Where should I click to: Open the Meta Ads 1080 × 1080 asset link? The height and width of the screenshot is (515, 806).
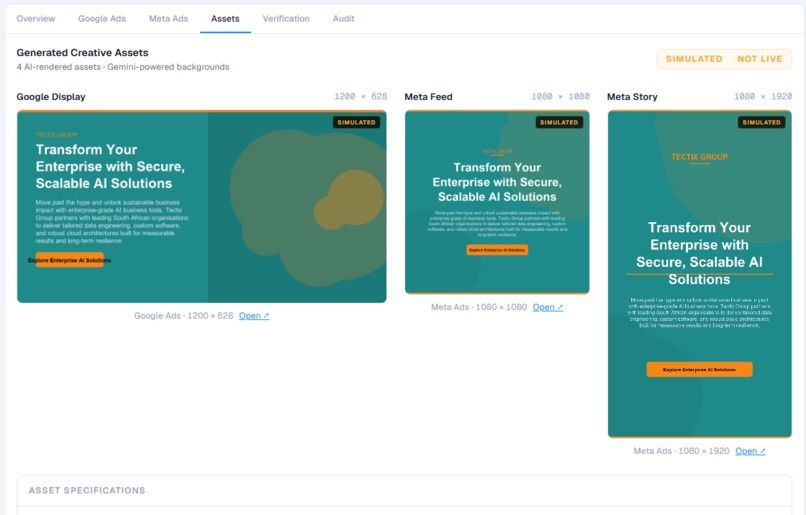tap(547, 307)
